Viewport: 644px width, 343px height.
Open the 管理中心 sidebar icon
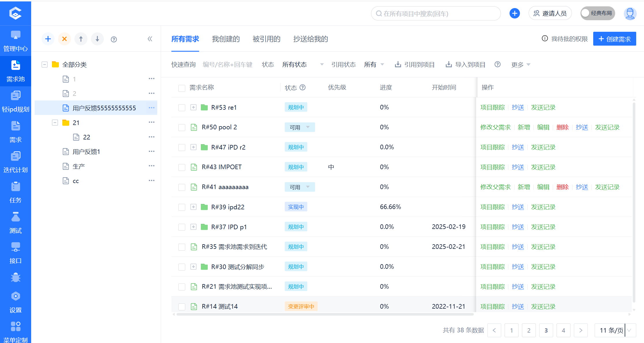[15, 41]
